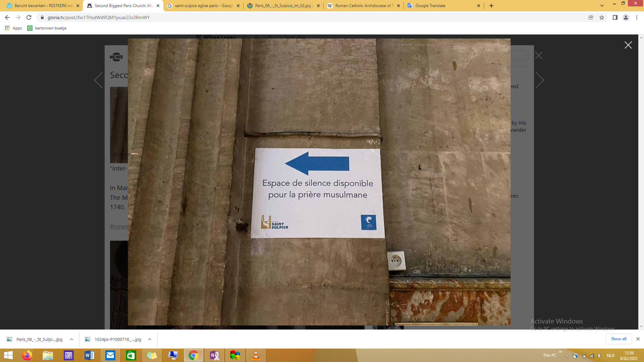The height and width of the screenshot is (362, 644).
Task: Go to previous image with left arrow
Action: pos(98,80)
